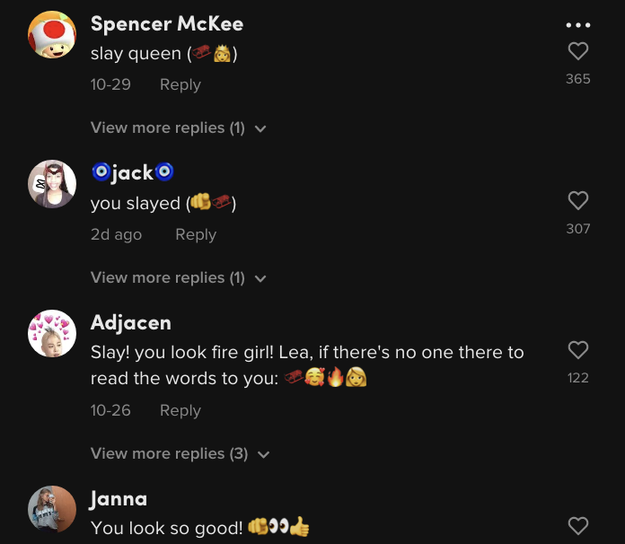625x544 pixels.
Task: Click the 365 like count
Action: (578, 79)
